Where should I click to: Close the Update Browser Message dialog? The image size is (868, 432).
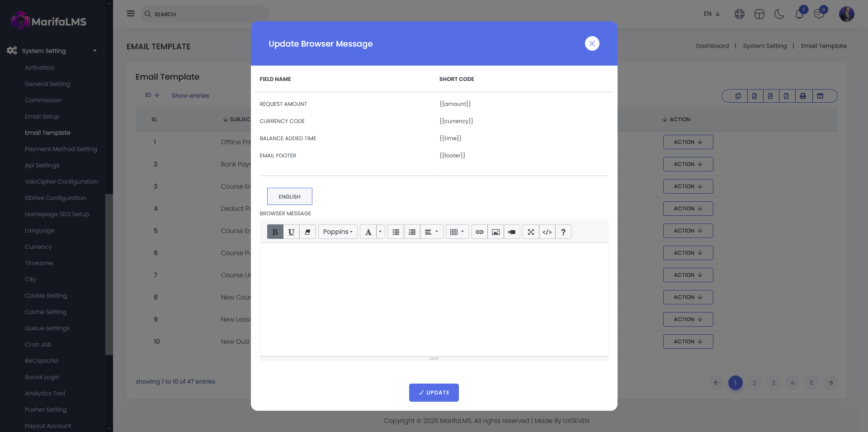click(592, 43)
